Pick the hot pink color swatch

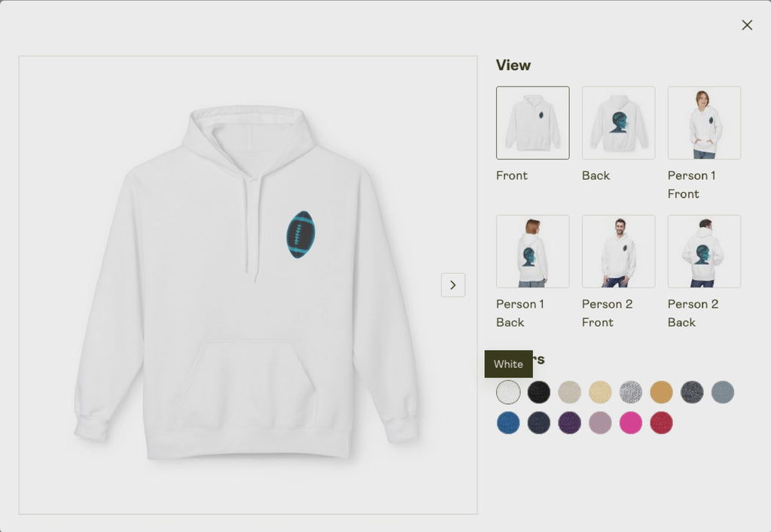pyautogui.click(x=631, y=422)
